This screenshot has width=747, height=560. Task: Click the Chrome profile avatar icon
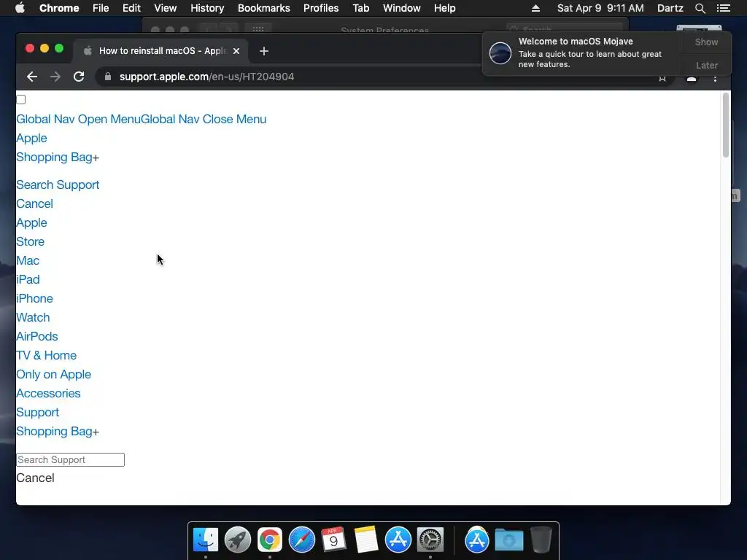[692, 79]
